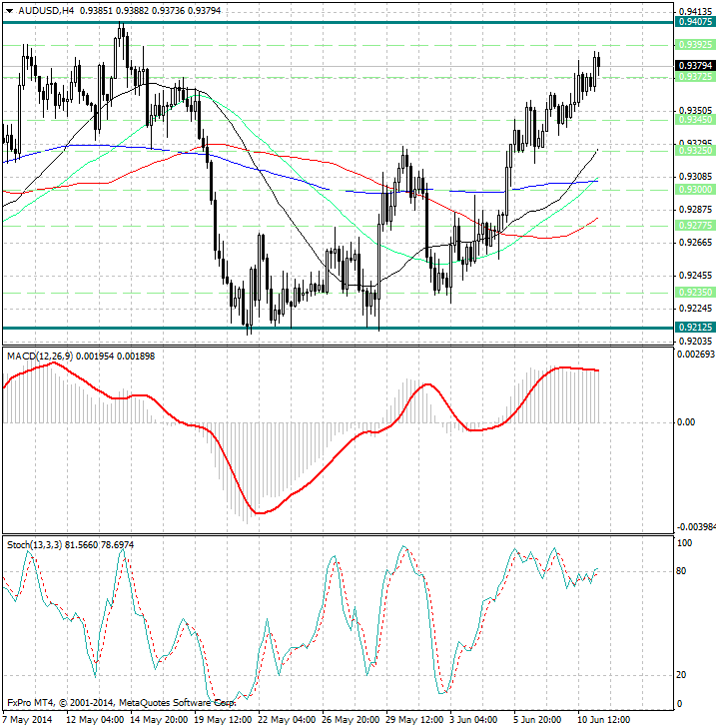Click the 19 May 12:00 time axis label
Screen dimensions: 716x728
click(x=222, y=719)
